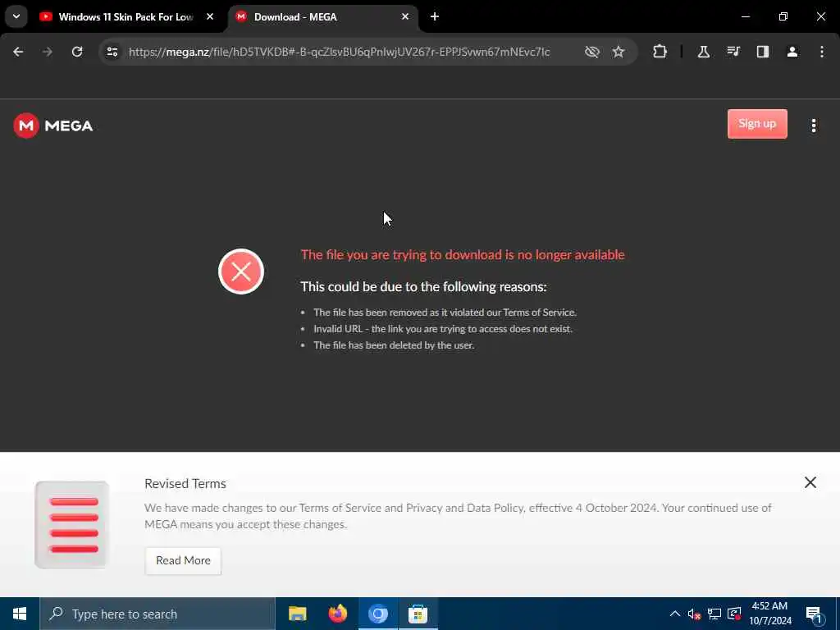840x630 pixels.
Task: Open a new browser tab
Action: (435, 16)
